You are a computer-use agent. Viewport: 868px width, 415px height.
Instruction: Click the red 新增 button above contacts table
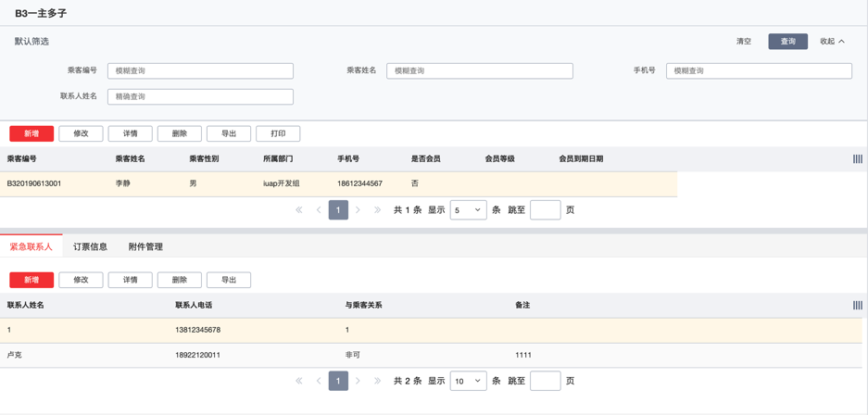(x=31, y=280)
